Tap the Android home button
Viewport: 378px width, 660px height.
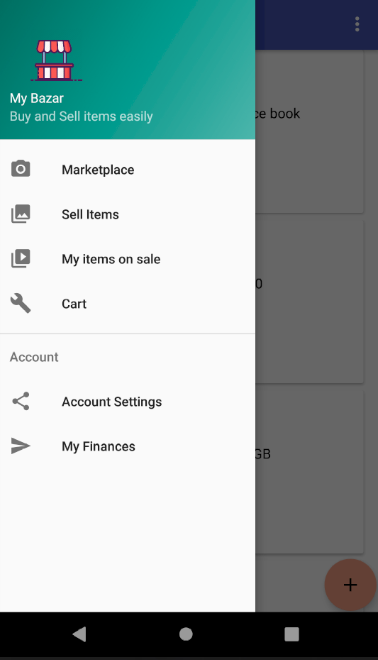pos(186,634)
